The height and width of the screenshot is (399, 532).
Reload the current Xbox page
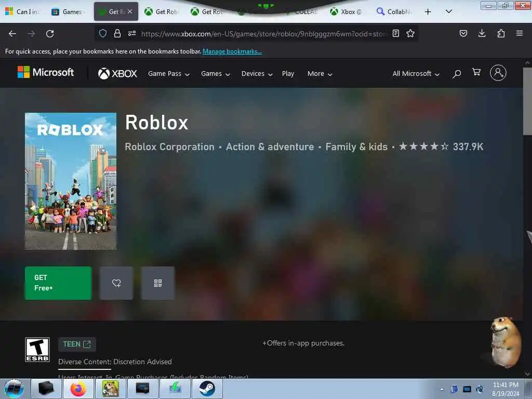point(50,34)
